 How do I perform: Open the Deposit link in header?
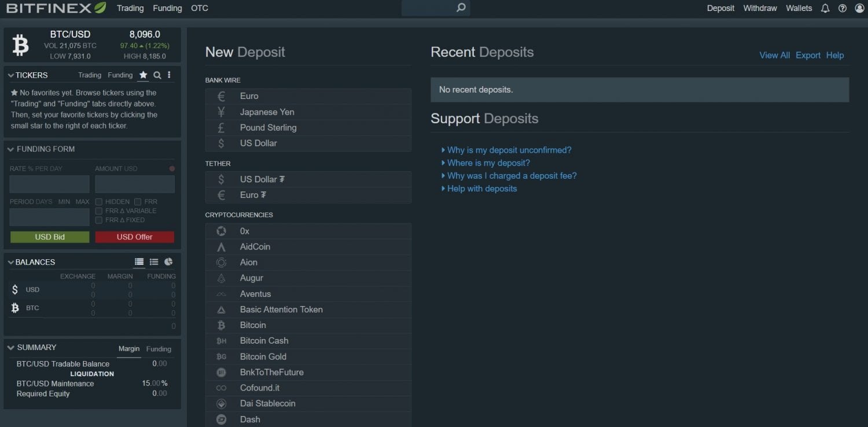coord(720,8)
